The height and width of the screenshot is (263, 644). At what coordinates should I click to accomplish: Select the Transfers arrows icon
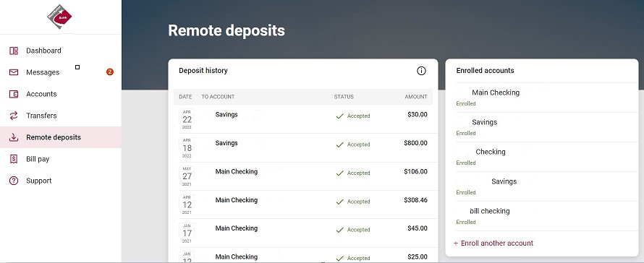tap(14, 116)
